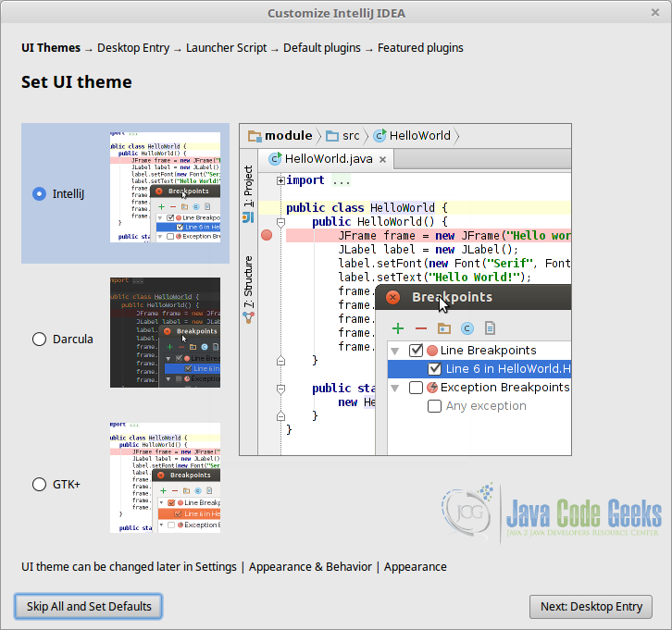Click the Desktop Entry step label
This screenshot has height=630, width=672.
tap(133, 47)
